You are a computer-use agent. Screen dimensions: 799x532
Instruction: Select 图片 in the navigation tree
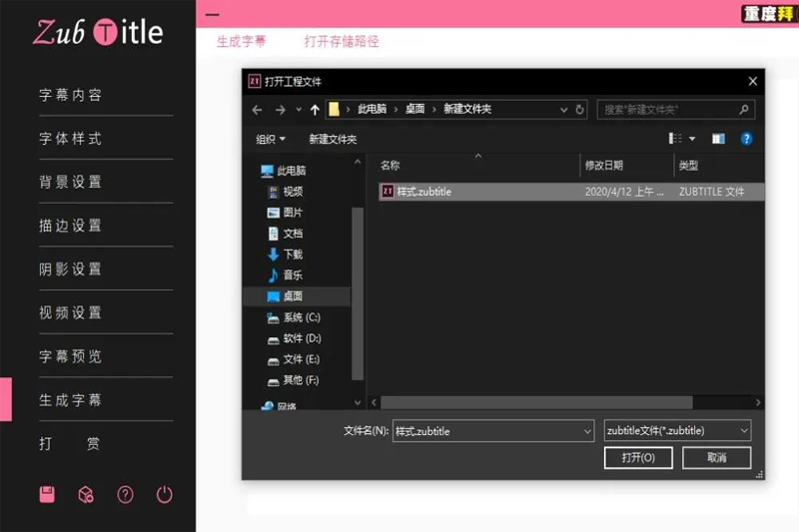285,213
